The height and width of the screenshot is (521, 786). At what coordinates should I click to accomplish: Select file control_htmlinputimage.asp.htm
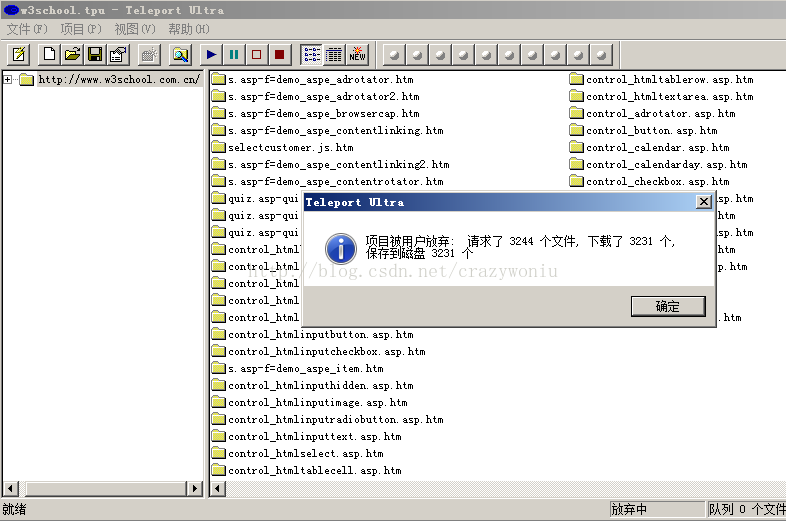tap(318, 403)
